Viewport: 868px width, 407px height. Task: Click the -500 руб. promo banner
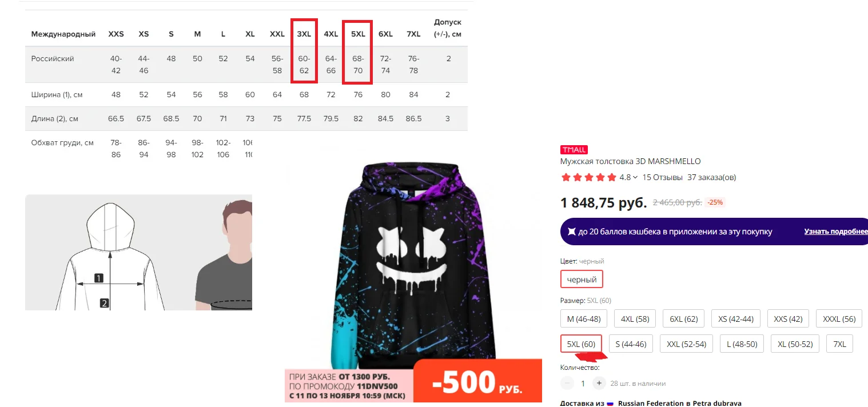tap(413, 381)
